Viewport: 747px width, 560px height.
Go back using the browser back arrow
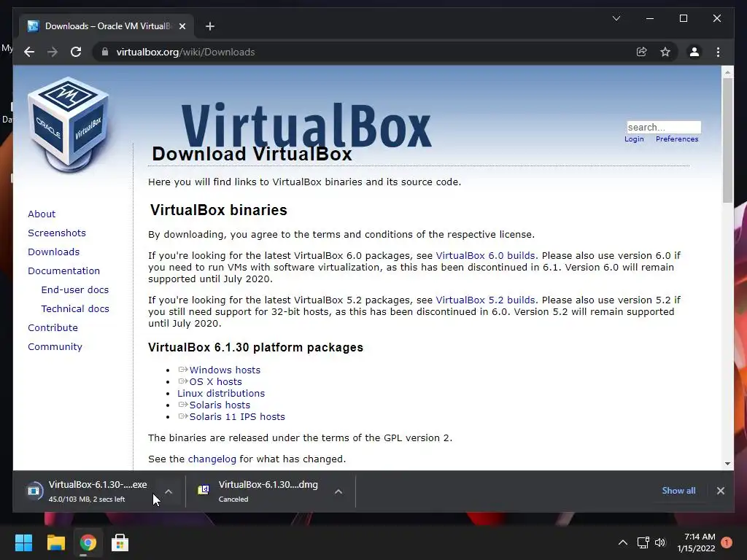coord(29,52)
